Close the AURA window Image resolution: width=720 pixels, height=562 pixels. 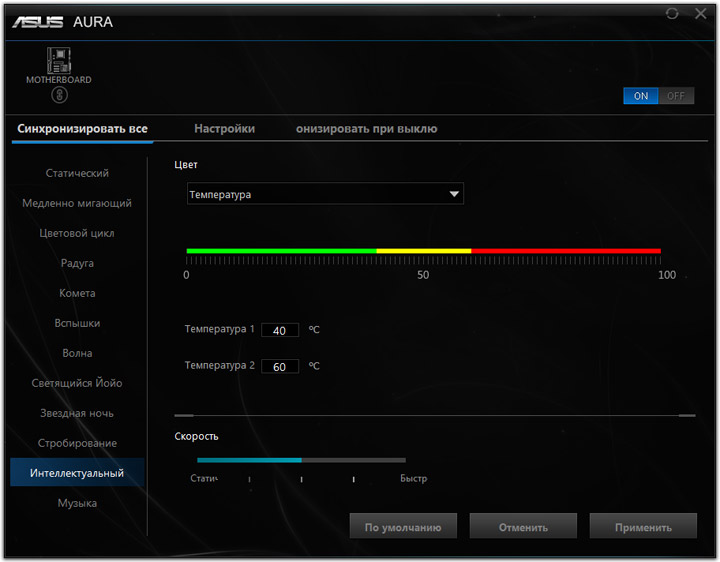(x=701, y=13)
